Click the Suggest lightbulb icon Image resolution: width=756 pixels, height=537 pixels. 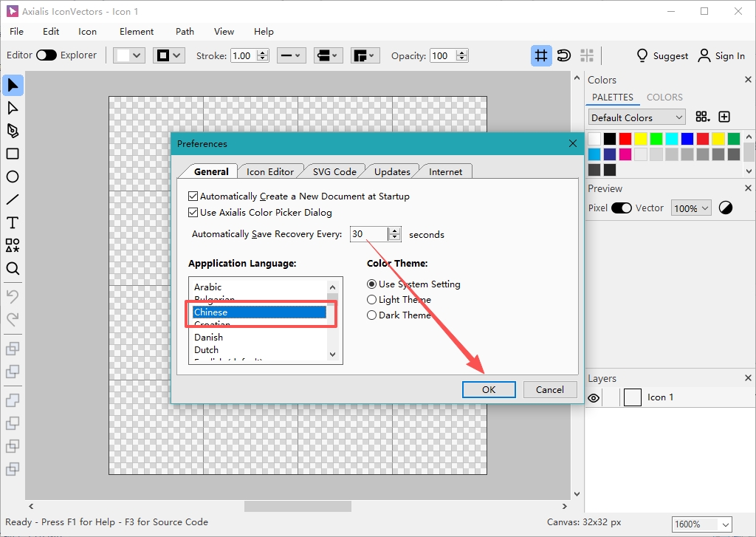click(642, 55)
